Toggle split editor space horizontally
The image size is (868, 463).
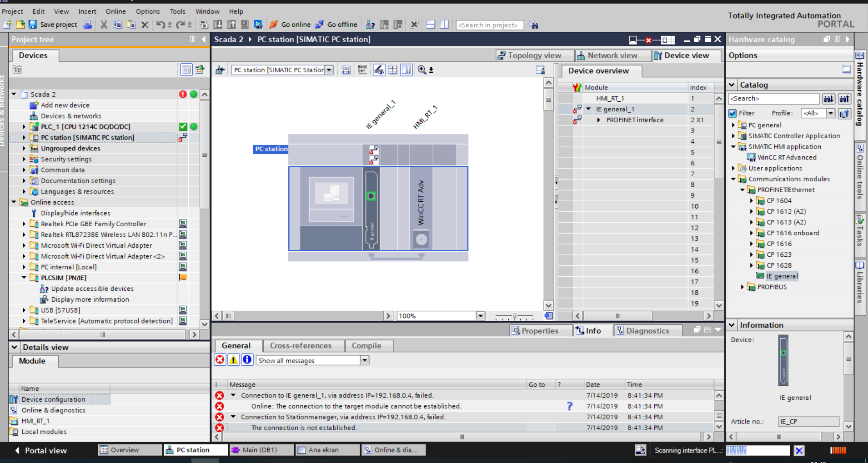[x=431, y=25]
